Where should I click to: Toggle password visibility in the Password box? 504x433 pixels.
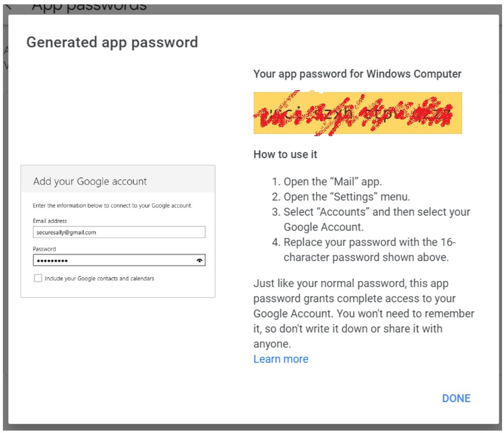click(199, 260)
